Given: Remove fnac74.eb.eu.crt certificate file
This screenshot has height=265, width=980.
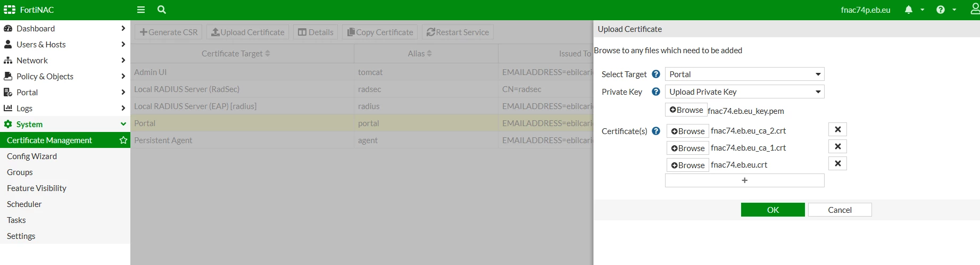Looking at the screenshot, I should click(837, 163).
